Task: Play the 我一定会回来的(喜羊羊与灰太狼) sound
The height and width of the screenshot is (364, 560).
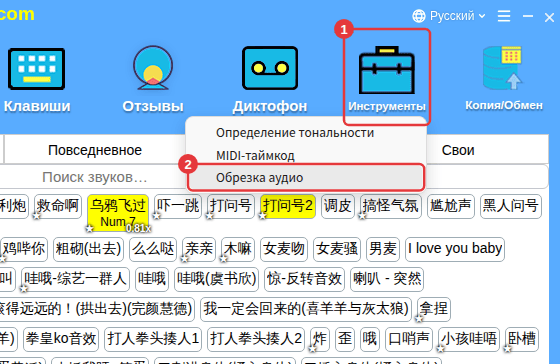Action: click(x=306, y=309)
